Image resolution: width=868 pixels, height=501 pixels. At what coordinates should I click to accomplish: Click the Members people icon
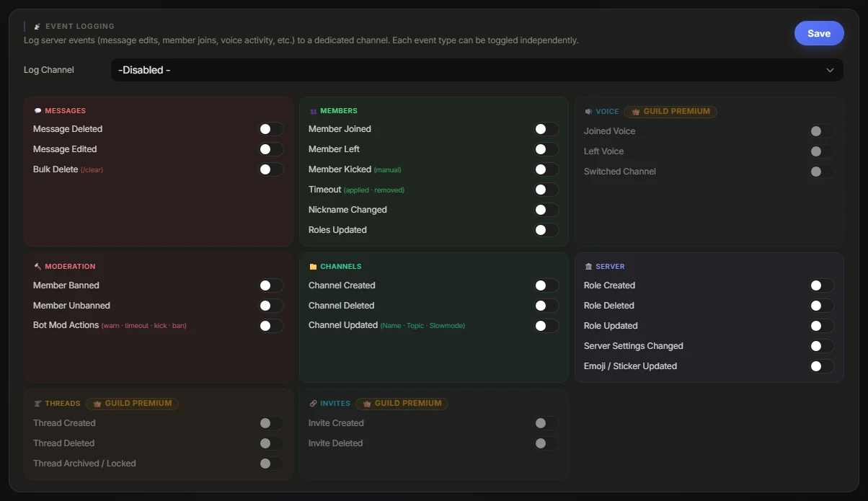[x=313, y=111]
